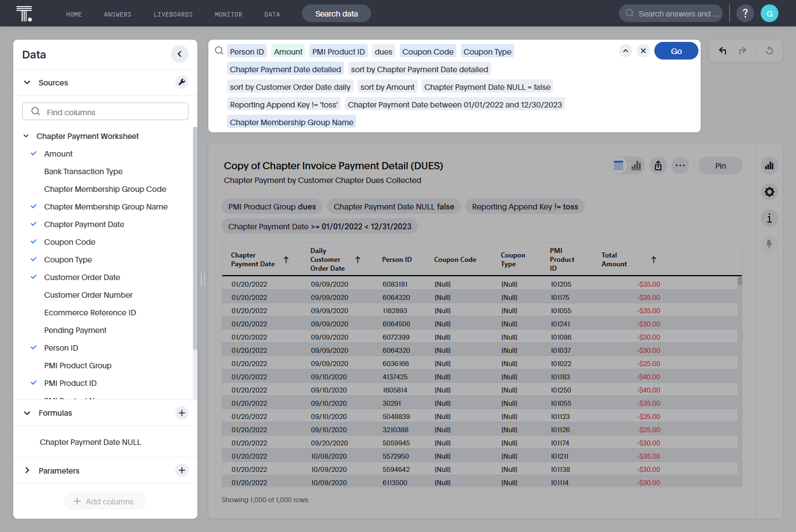Viewport: 796px width, 532px height.
Task: Select the Pending Payment column
Action: pyautogui.click(x=76, y=330)
